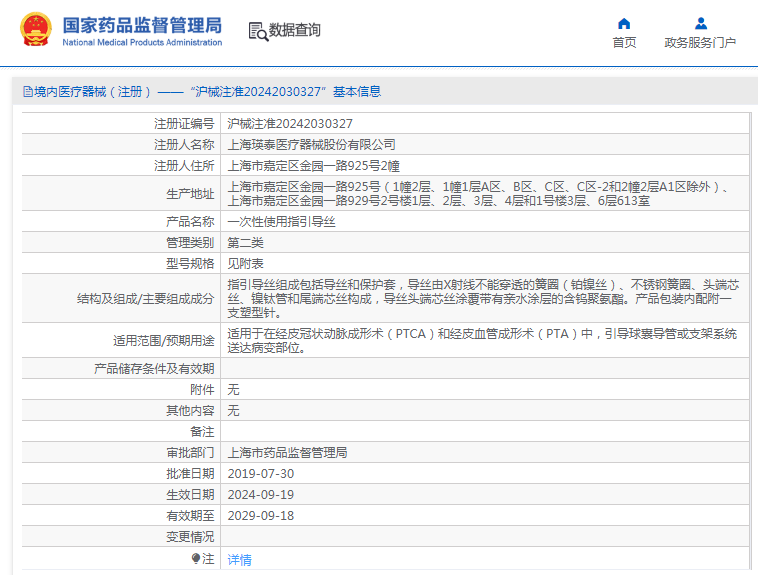The image size is (758, 575).
Task: Click the document icon before 境内医疗器械
Action: (28, 91)
